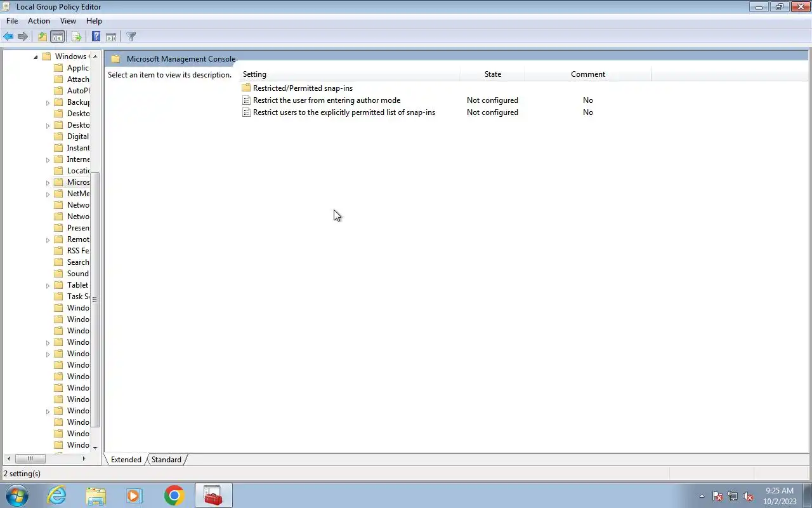Open Help from the blue question-mark icon
812x508 pixels.
pos(96,37)
